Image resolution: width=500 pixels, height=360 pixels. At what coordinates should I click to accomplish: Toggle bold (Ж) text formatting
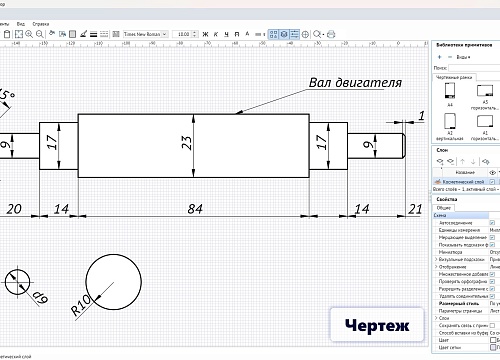point(205,34)
